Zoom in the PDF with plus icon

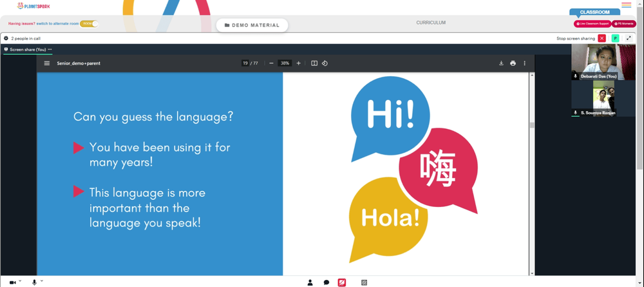(299, 63)
